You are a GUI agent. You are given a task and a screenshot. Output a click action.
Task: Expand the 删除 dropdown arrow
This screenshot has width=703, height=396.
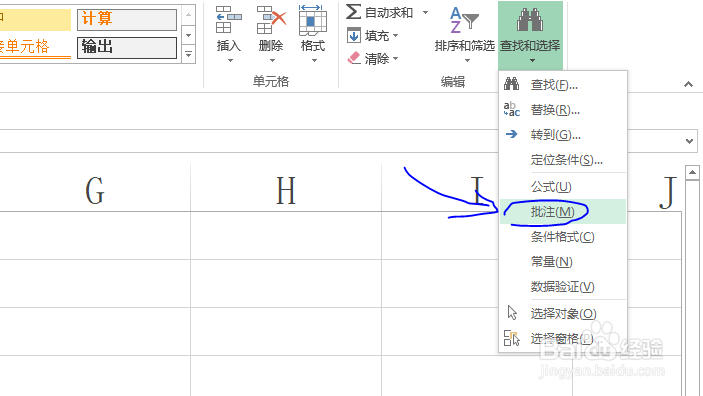point(272,61)
